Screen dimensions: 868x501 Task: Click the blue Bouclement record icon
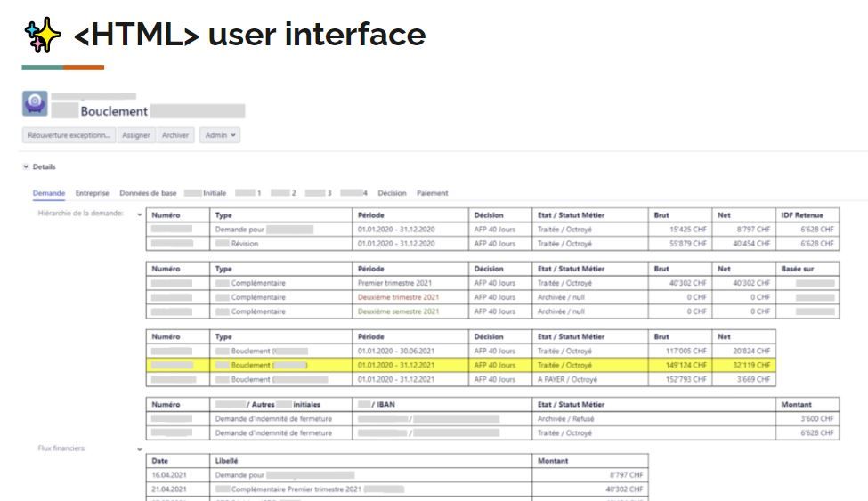(x=35, y=103)
